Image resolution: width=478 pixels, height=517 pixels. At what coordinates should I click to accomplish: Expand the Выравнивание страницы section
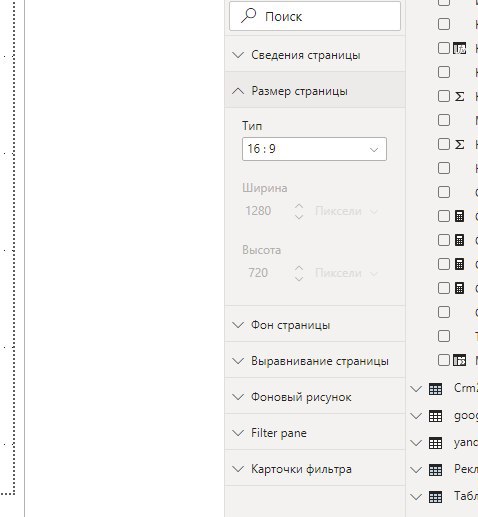click(x=315, y=361)
